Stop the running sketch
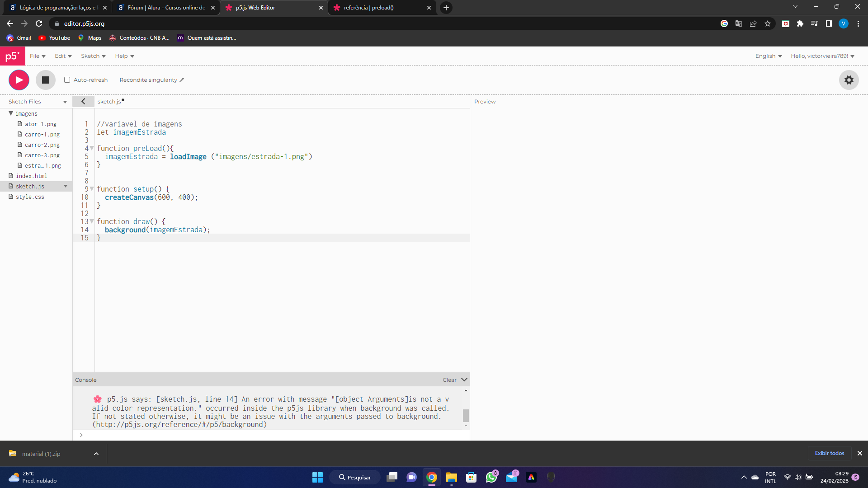Viewport: 868px width, 488px height. (46, 80)
